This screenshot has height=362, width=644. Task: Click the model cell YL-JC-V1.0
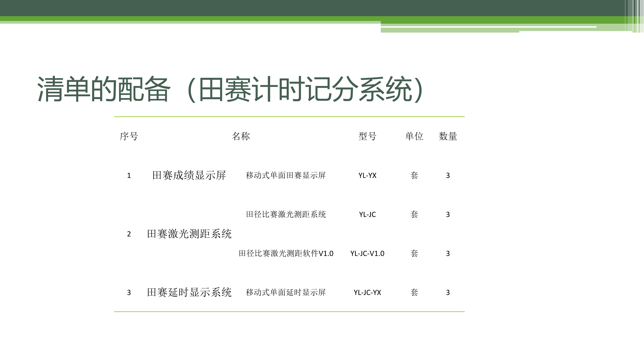tap(367, 253)
